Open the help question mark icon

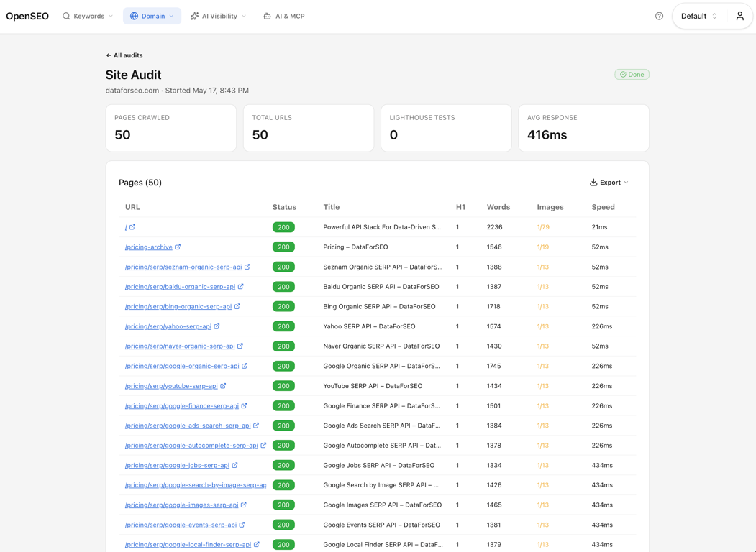[x=659, y=16]
